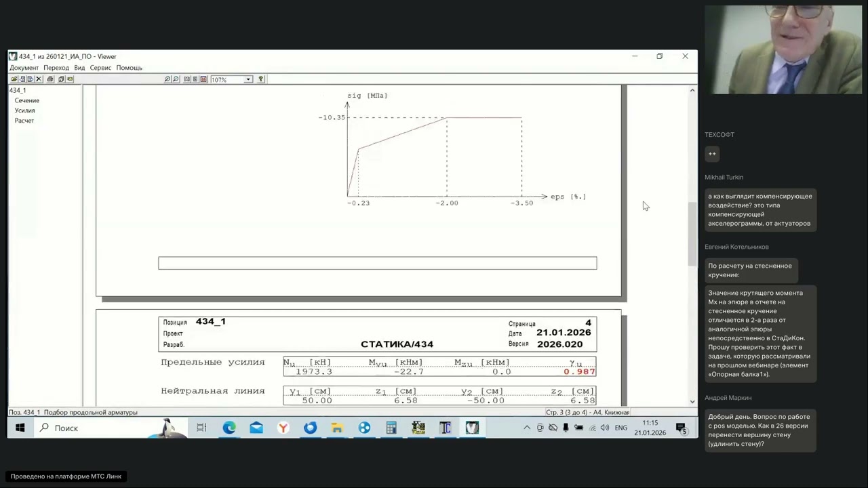Click the ENG language indicator
The width and height of the screenshot is (868, 488).
(621, 428)
